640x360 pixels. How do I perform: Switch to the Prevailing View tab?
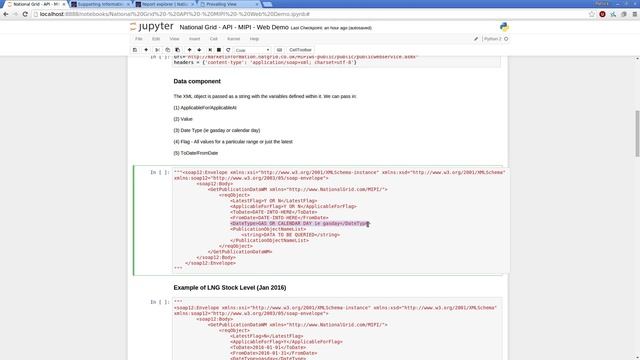(x=229, y=4)
